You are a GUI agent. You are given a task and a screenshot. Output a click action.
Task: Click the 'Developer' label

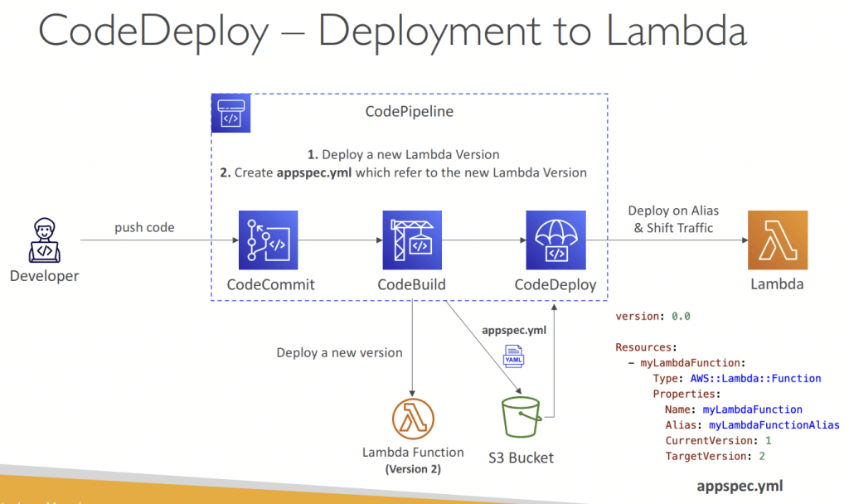45,276
